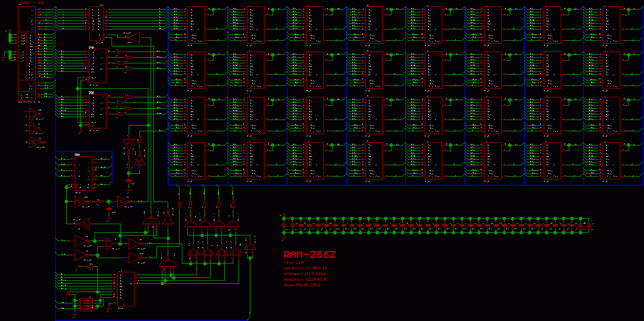Screen dimensions: 644x321
Task: Click the Schmitt inverter symbol below edge connector
Action: (36, 141)
